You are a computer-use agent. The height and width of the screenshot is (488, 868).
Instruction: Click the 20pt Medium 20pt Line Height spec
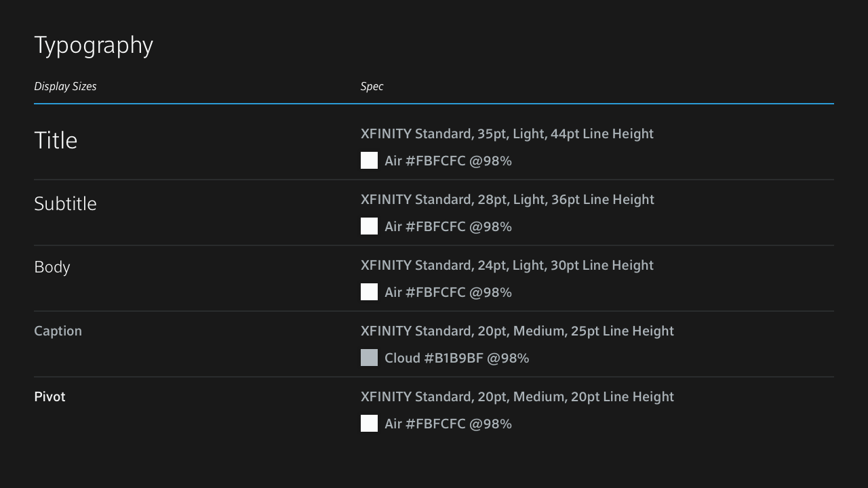(517, 396)
